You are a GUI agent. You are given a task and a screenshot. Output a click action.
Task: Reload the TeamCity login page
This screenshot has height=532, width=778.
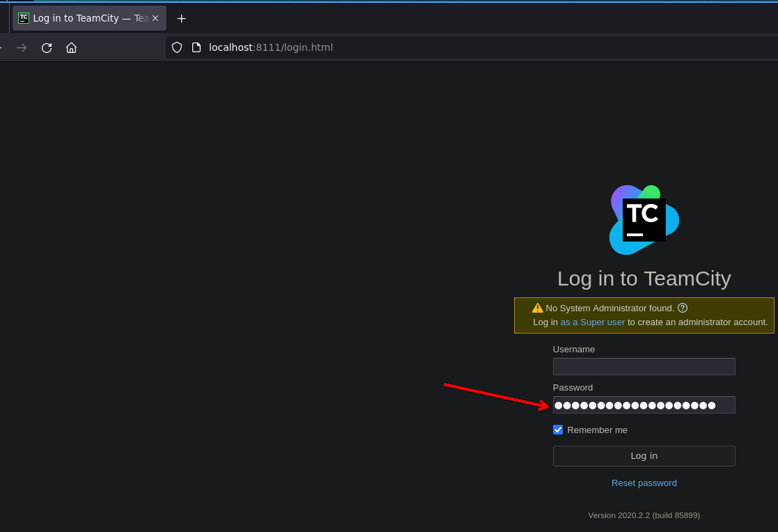(x=47, y=47)
